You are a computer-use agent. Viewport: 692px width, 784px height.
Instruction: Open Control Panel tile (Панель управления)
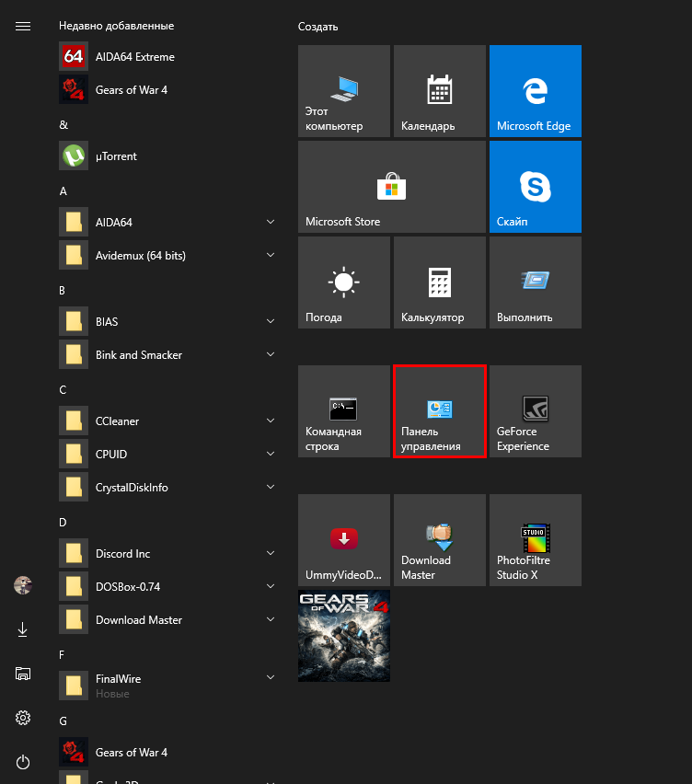(x=440, y=411)
